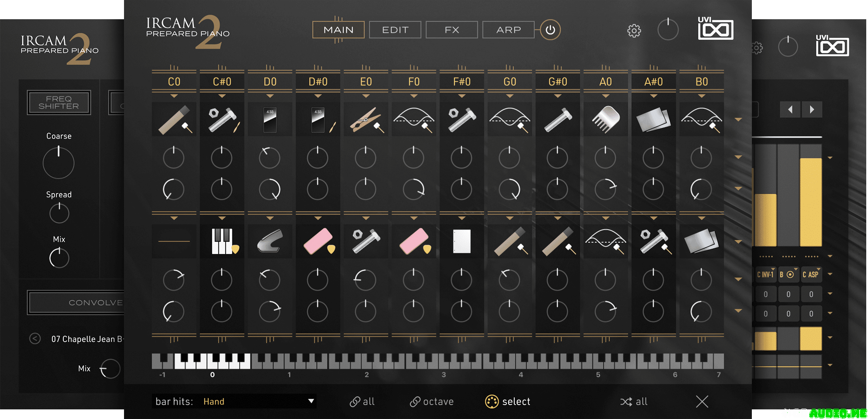The height and width of the screenshot is (419, 868).
Task: Select the piano keys preparation in C#0 lower row
Action: pyautogui.click(x=222, y=241)
